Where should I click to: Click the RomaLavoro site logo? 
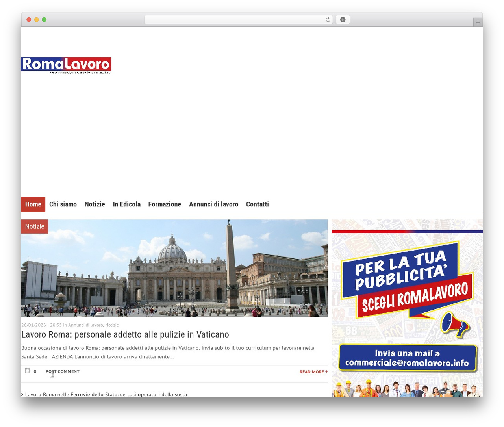pos(66,65)
